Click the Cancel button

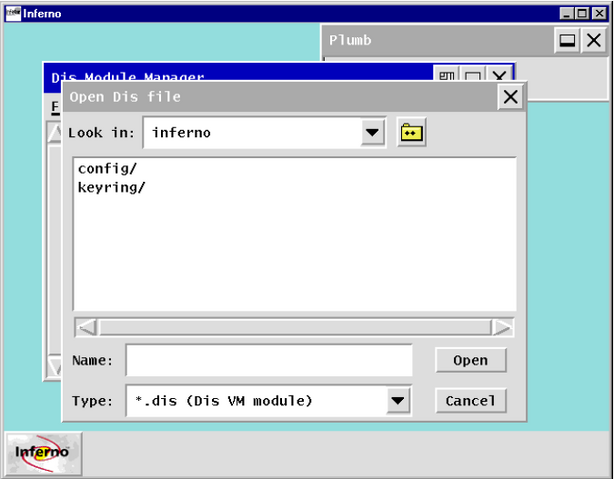point(471,401)
